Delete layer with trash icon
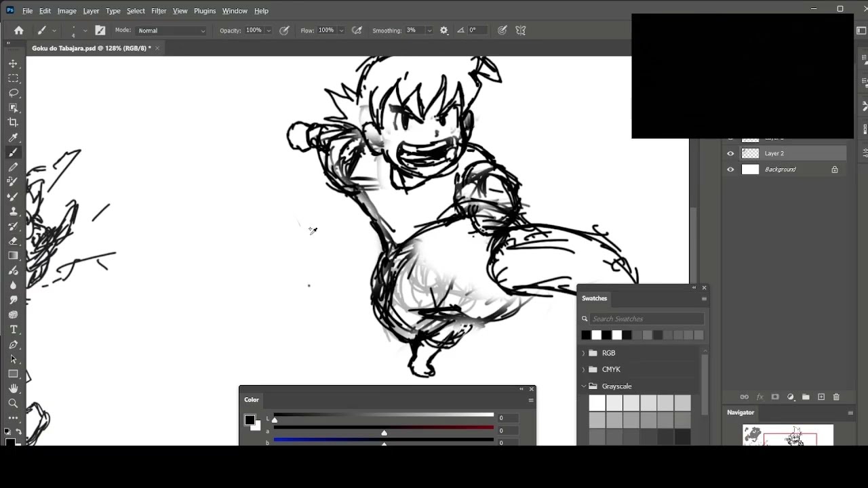The height and width of the screenshot is (488, 868). pyautogui.click(x=836, y=397)
